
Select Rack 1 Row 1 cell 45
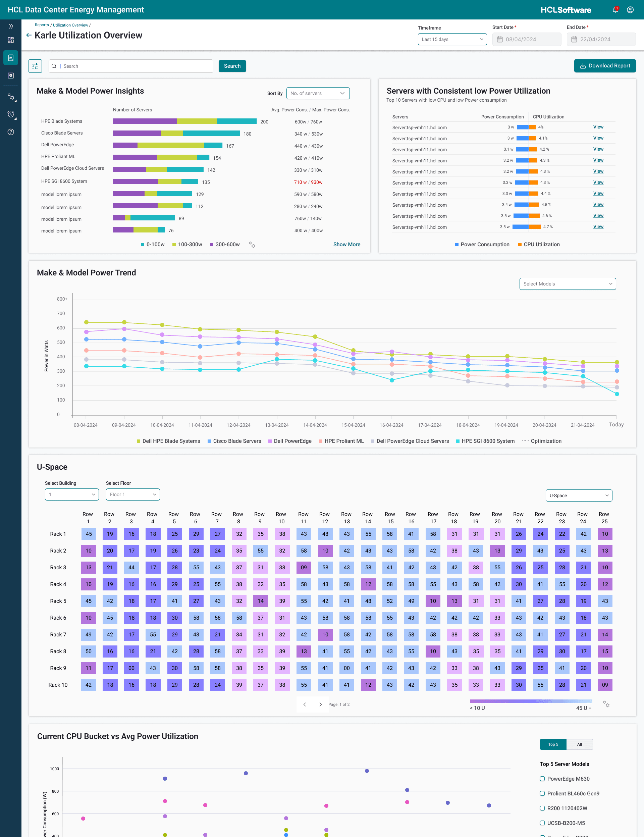[x=89, y=534]
